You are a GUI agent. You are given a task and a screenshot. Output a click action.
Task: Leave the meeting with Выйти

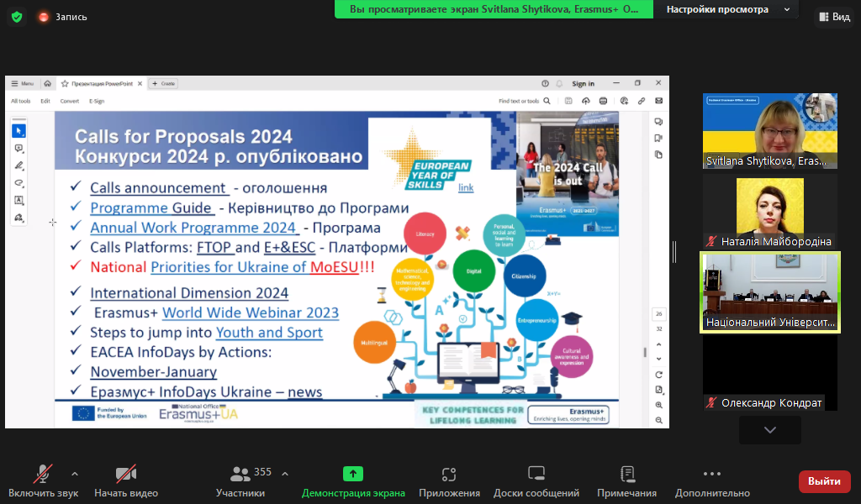point(824,481)
